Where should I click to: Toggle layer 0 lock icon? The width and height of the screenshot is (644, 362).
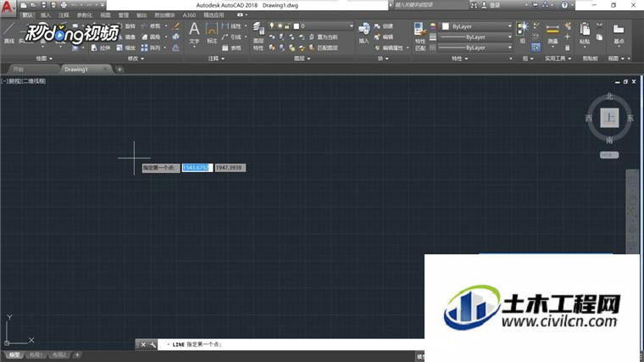point(287,26)
